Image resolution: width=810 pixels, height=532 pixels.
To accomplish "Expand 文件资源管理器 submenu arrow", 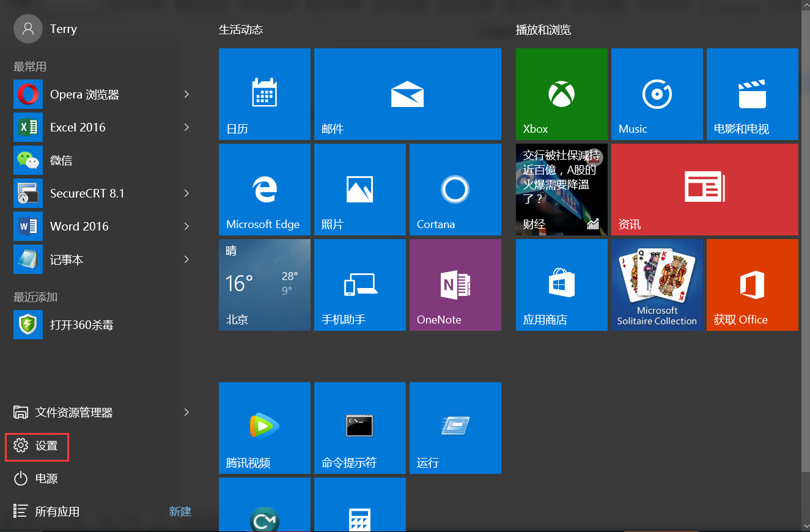I will click(x=186, y=412).
